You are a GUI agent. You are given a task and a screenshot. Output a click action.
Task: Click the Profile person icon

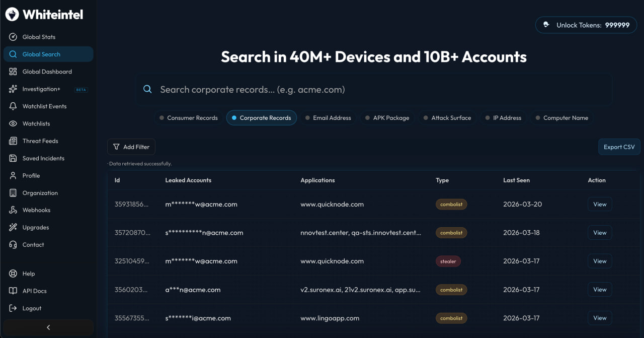click(x=13, y=175)
